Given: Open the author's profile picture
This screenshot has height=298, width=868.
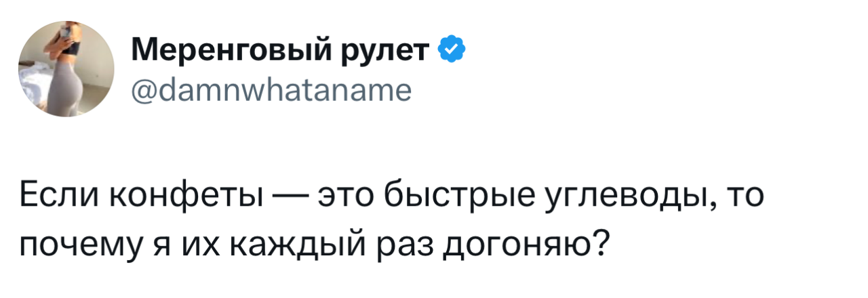Looking at the screenshot, I should point(65,70).
